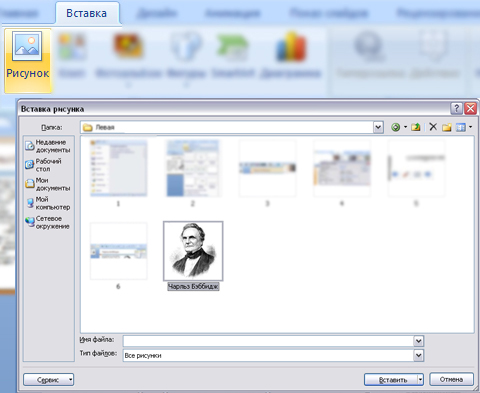Open the Сервис tools menu button
This screenshot has width=480, height=393.
tap(49, 379)
